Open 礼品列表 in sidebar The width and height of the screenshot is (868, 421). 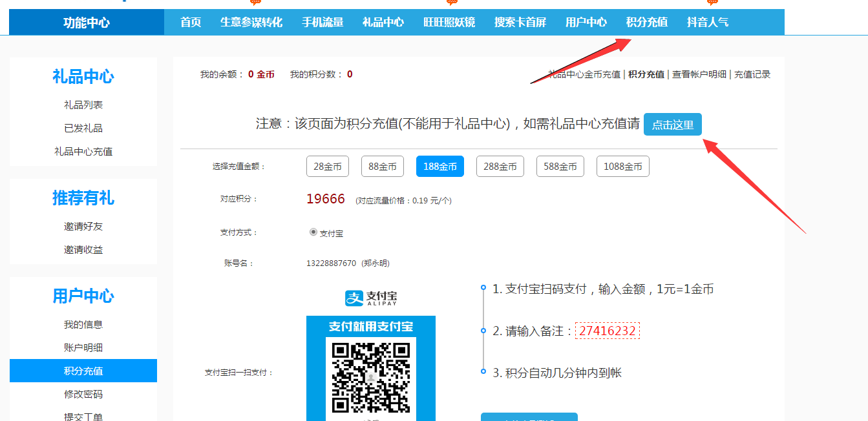[83, 105]
